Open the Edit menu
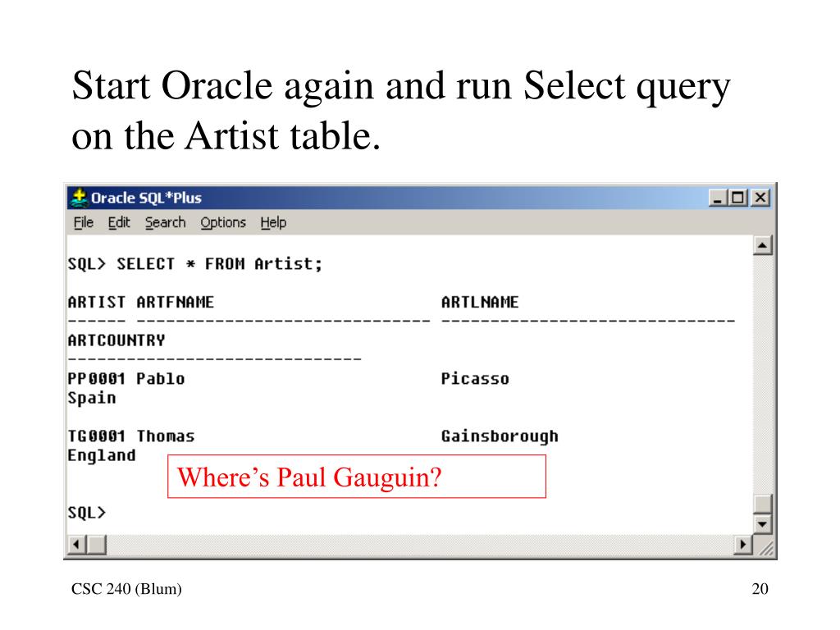 [x=119, y=222]
